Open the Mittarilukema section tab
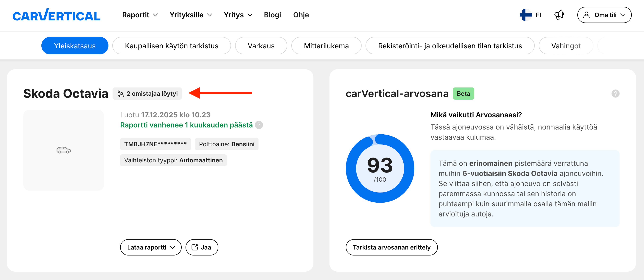 click(x=326, y=46)
